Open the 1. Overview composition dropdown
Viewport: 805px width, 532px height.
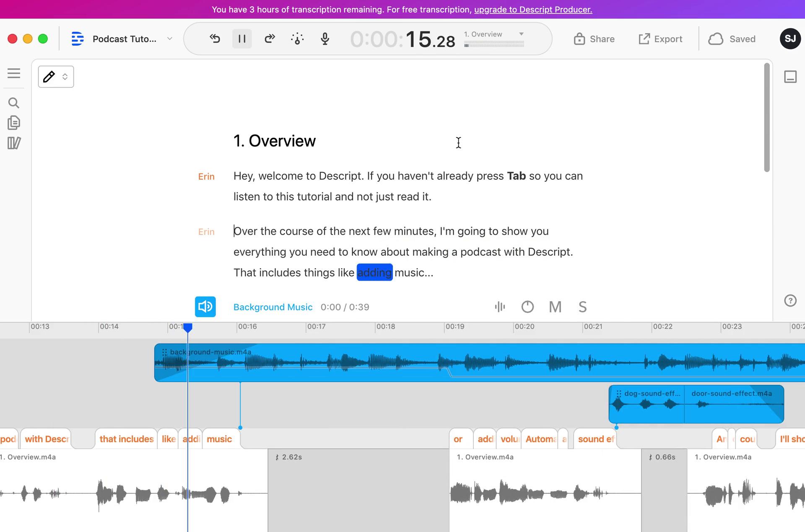521,34
